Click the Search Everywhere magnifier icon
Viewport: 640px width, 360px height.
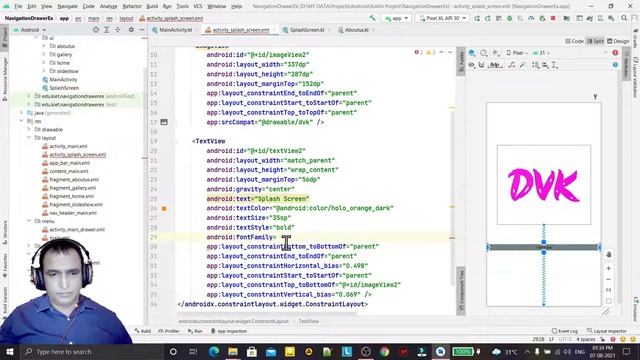pyautogui.click(x=624, y=18)
